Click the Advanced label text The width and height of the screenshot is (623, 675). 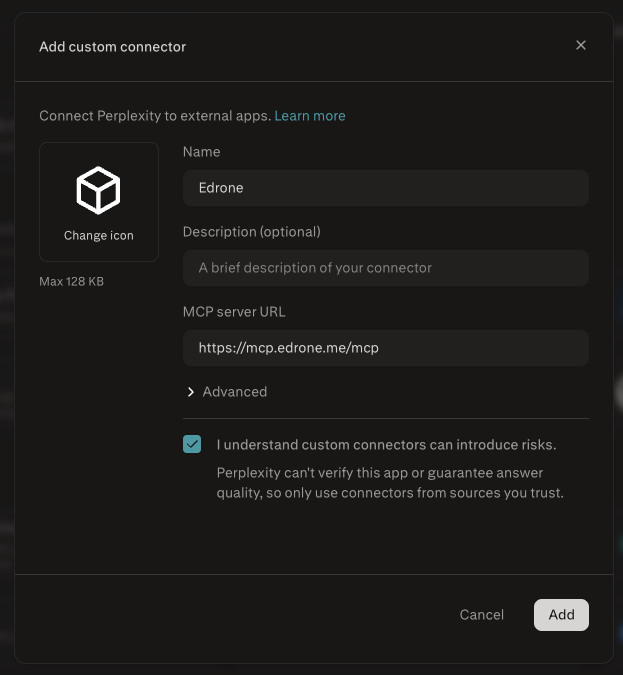235,392
